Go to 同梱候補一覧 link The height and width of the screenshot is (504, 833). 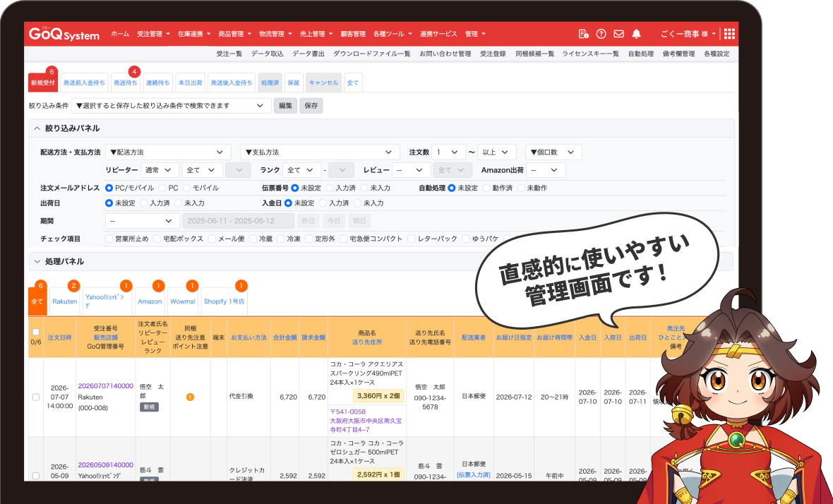[x=534, y=54]
